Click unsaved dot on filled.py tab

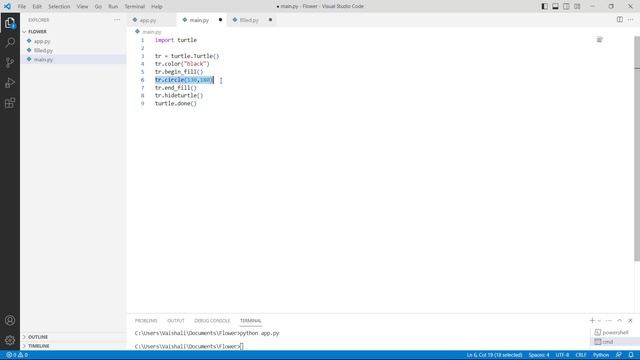pos(270,20)
